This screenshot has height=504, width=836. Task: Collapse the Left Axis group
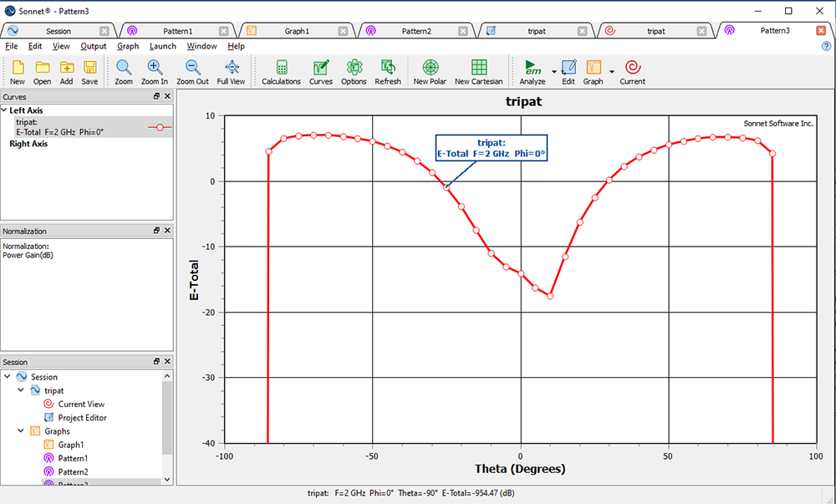[4, 110]
